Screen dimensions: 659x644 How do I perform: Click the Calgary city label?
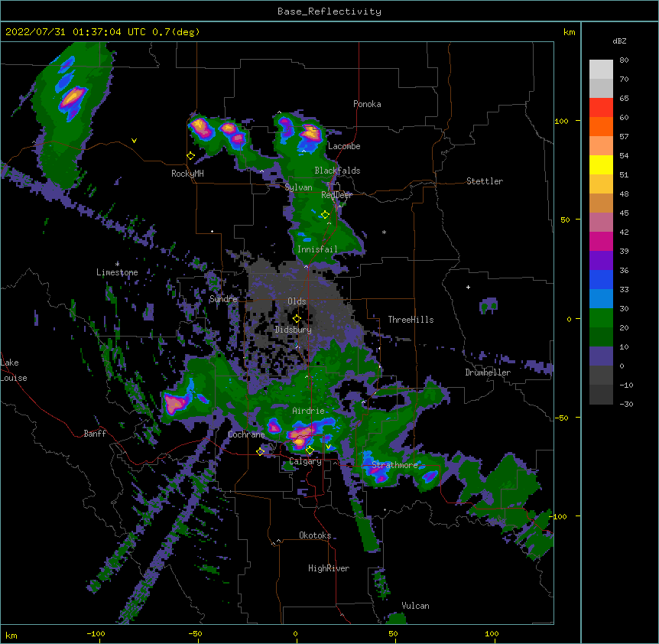[x=307, y=461]
